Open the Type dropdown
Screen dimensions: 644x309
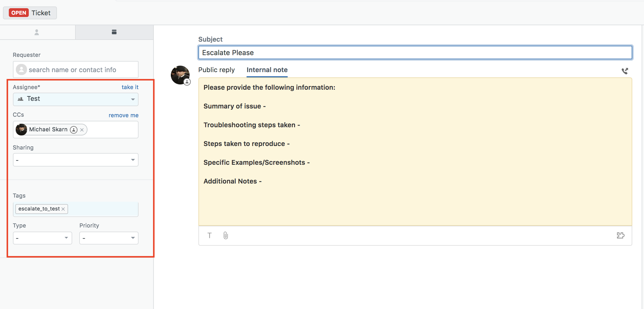point(42,238)
